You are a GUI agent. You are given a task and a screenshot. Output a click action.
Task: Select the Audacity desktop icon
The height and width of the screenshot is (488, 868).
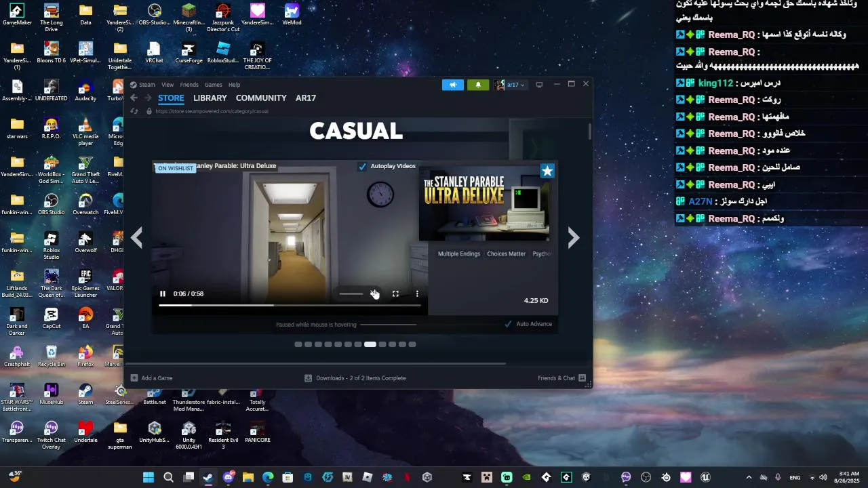85,90
